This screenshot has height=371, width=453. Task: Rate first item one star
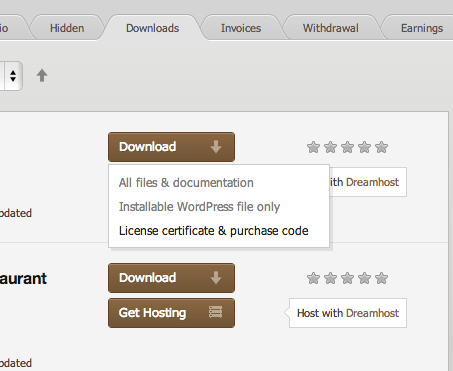313,147
